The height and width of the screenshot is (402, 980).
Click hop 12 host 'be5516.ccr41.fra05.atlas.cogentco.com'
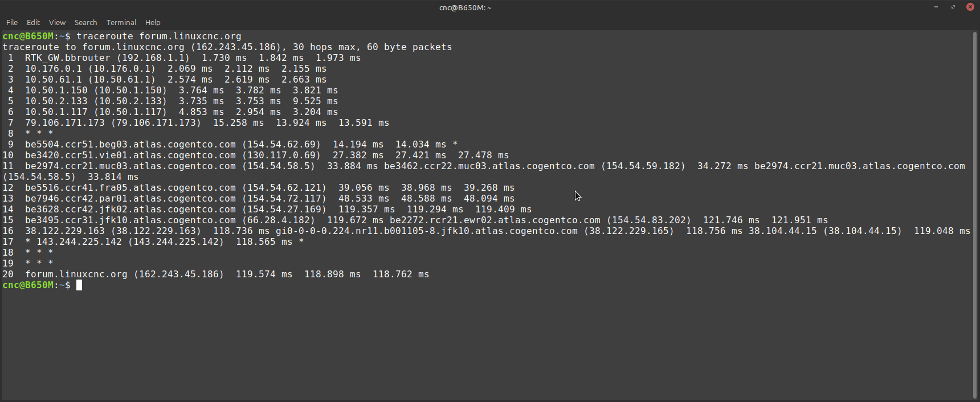click(x=130, y=187)
